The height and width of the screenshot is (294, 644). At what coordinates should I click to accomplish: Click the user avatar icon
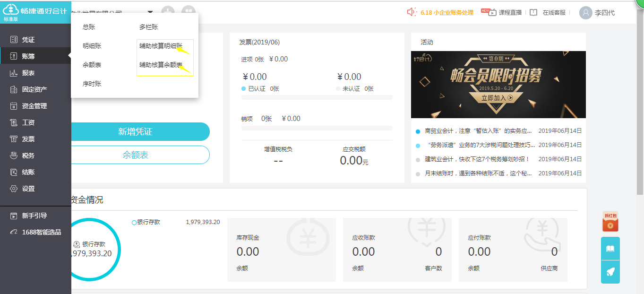pos(586,13)
